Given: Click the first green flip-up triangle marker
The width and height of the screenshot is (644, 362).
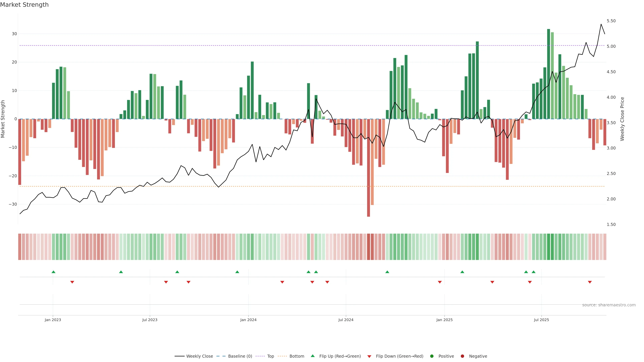Looking at the screenshot, I should click(x=53, y=272).
